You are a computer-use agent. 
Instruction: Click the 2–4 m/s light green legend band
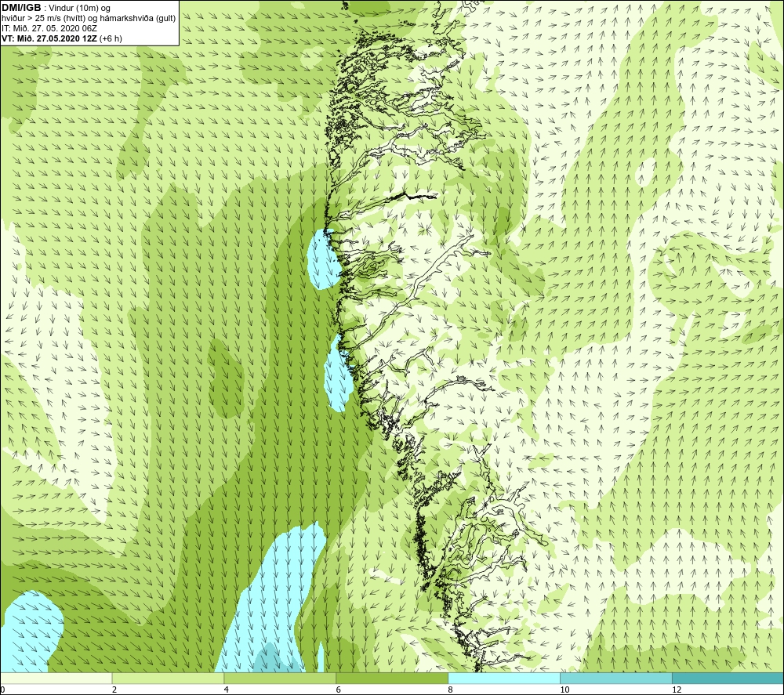(x=168, y=679)
